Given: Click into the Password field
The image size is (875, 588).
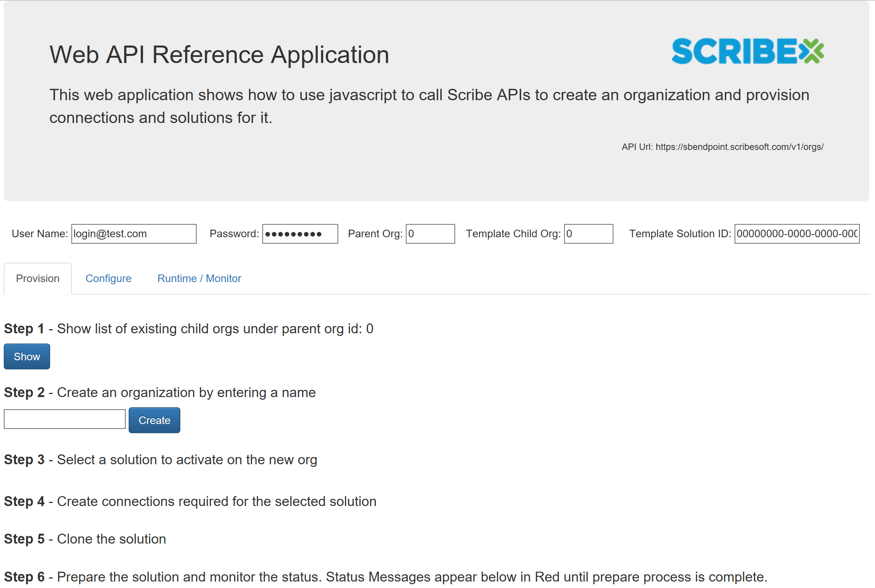Looking at the screenshot, I should [300, 234].
